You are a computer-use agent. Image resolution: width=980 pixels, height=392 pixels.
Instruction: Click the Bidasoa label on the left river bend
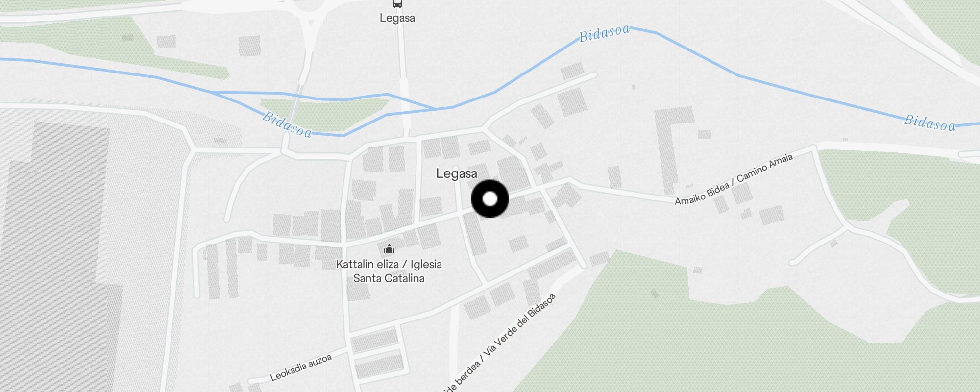[287, 125]
